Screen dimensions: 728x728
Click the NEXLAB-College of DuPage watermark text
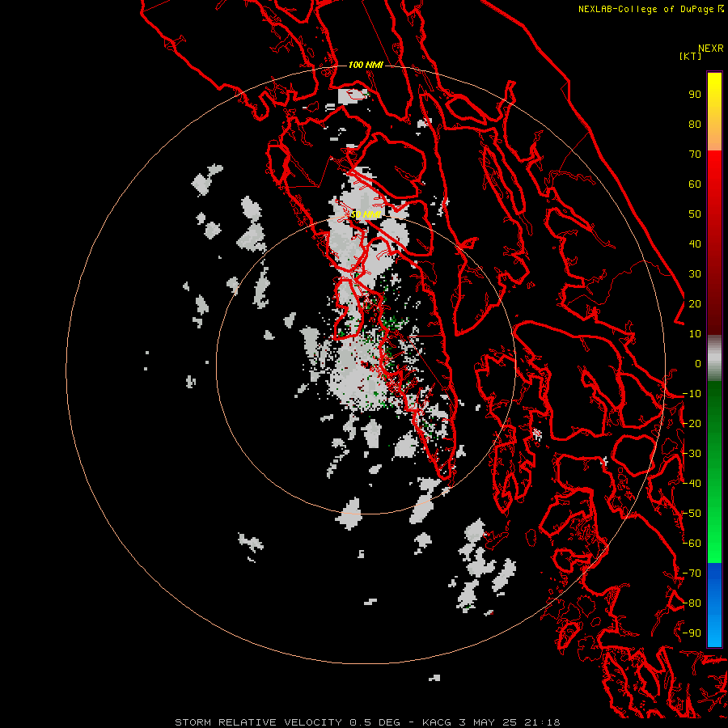point(647,9)
